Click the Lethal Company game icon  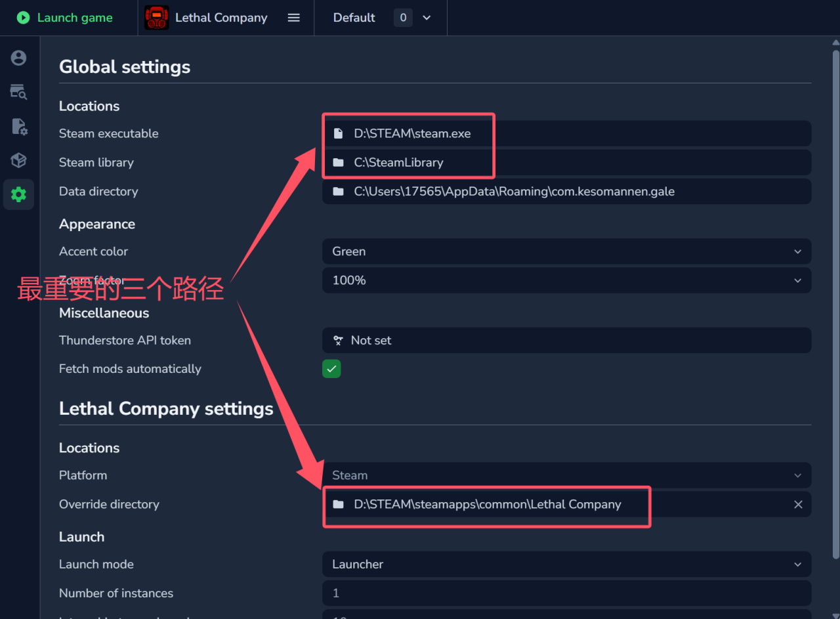click(157, 18)
